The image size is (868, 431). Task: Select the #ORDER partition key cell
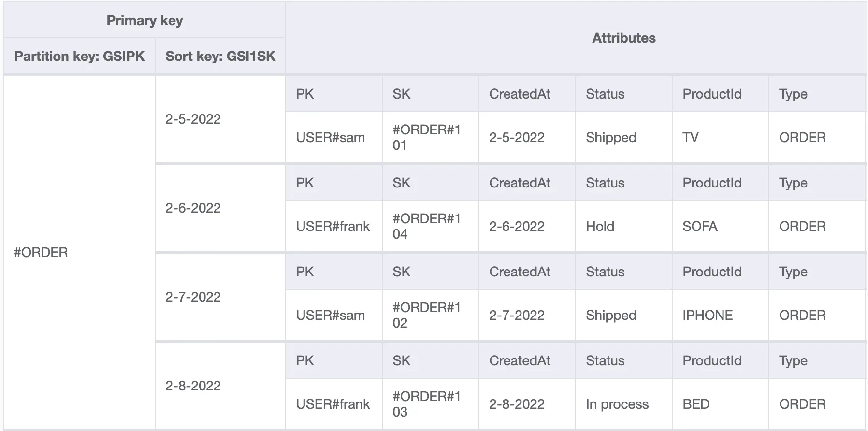pyautogui.click(x=79, y=252)
